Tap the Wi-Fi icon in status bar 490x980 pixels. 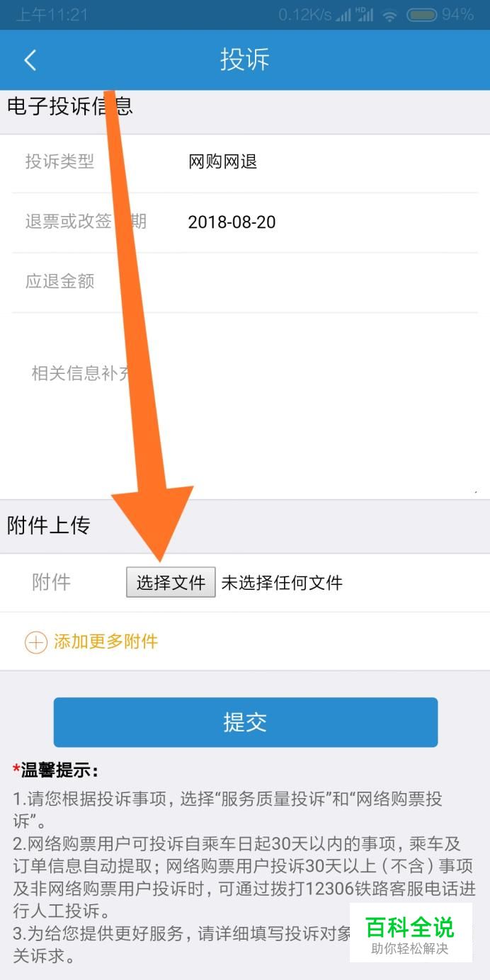(389, 15)
